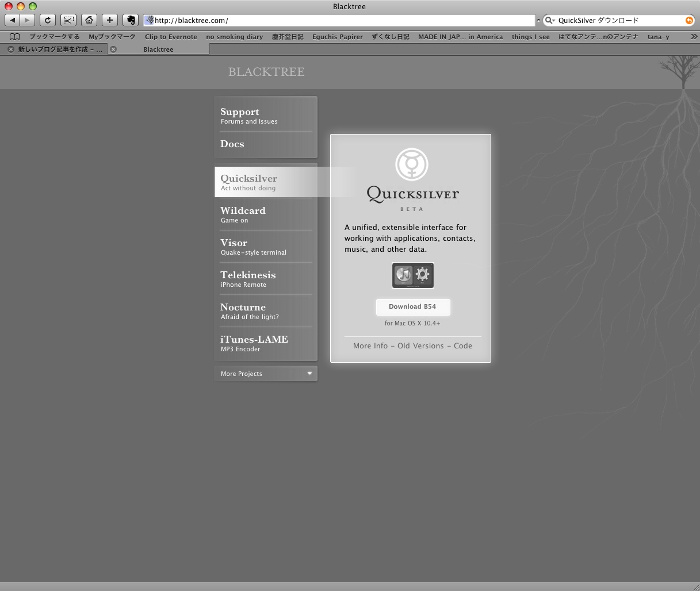The height and width of the screenshot is (591, 700).
Task: Open the search magnifier recent-searches menu
Action: point(549,20)
